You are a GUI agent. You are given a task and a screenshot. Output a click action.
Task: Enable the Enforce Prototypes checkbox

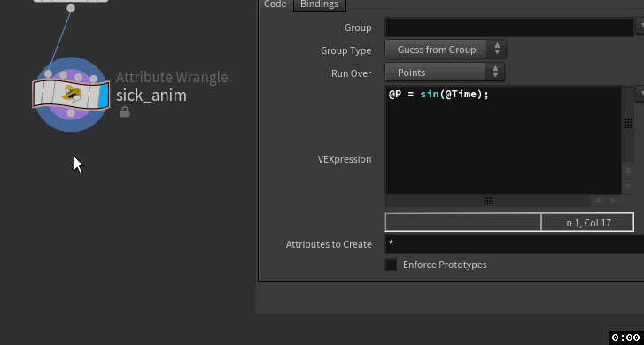[391, 264]
